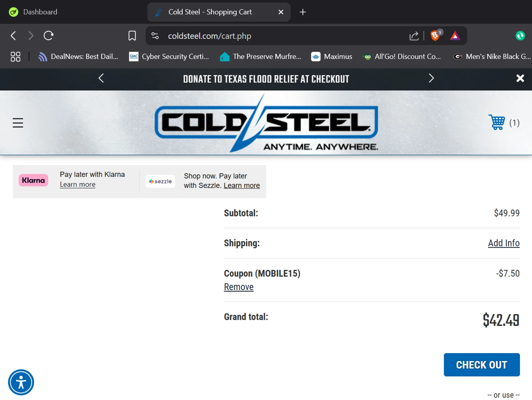Open site settings icon in address bar
532x400 pixels.
coord(155,36)
